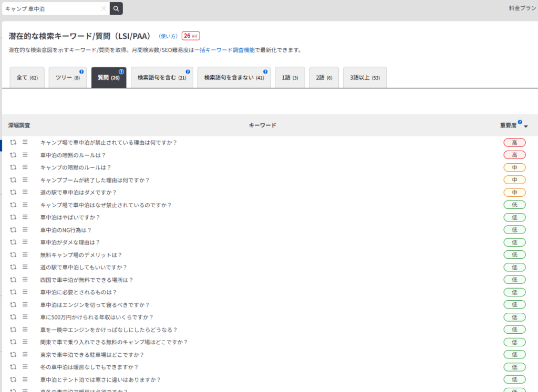The width and height of the screenshot is (538, 392).
Task: Open 料金プラン in the top bar
Action: (522, 8)
